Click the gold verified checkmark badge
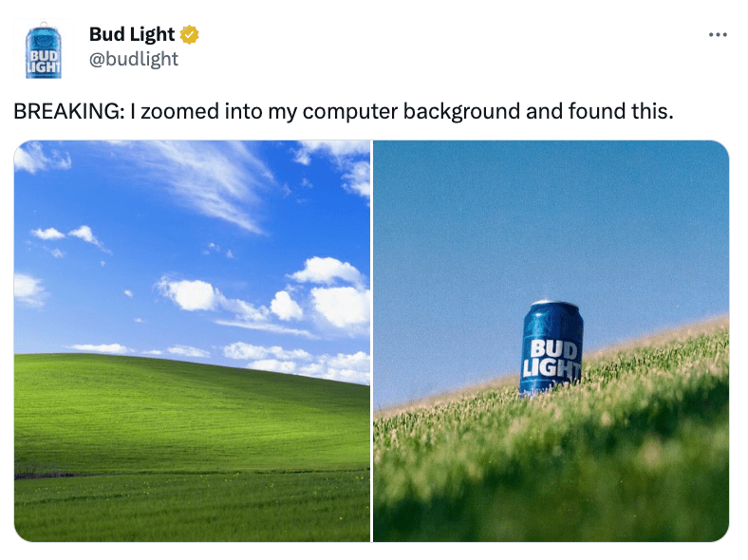The width and height of the screenshot is (748, 560). (x=190, y=34)
